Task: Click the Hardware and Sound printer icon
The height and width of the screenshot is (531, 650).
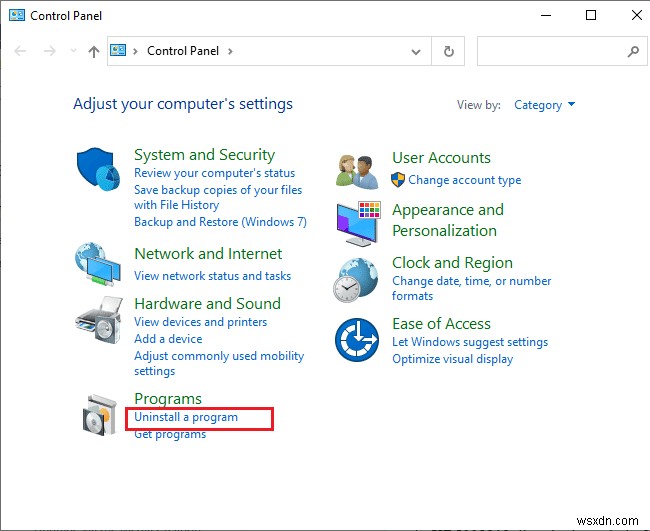Action: [x=98, y=320]
